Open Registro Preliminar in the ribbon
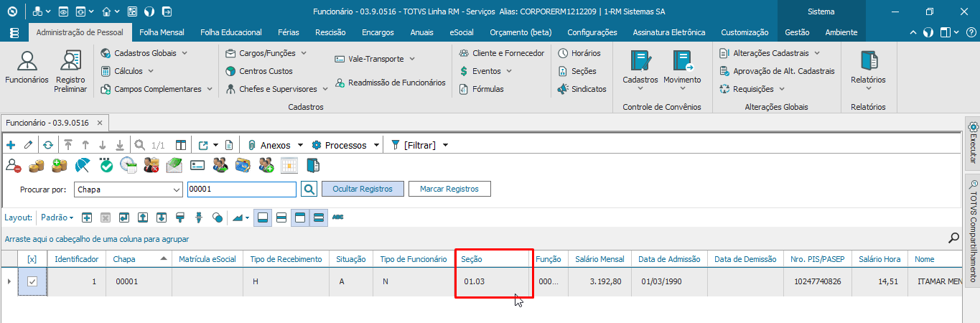Image resolution: width=980 pixels, height=323 pixels. click(x=70, y=70)
